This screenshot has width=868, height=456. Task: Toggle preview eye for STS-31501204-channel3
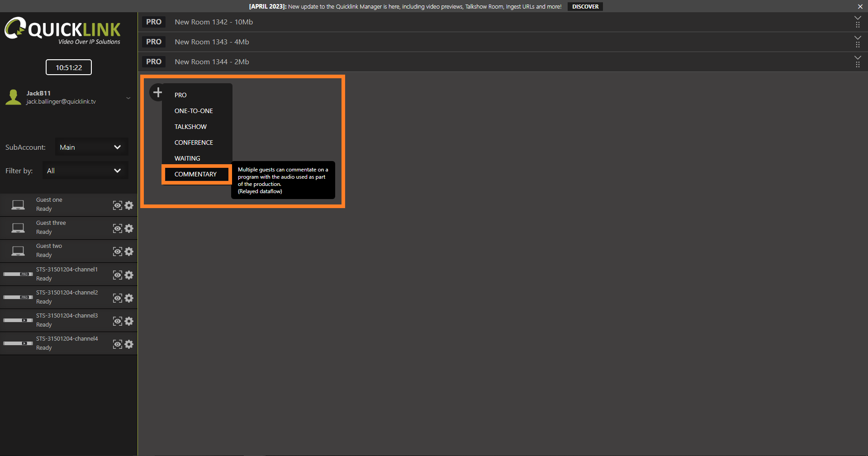click(118, 321)
